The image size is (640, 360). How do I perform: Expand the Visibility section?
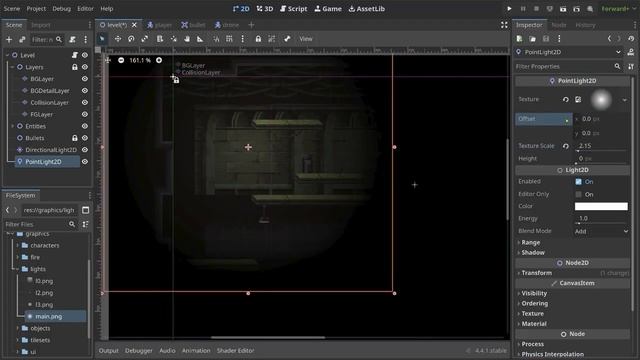(x=534, y=293)
